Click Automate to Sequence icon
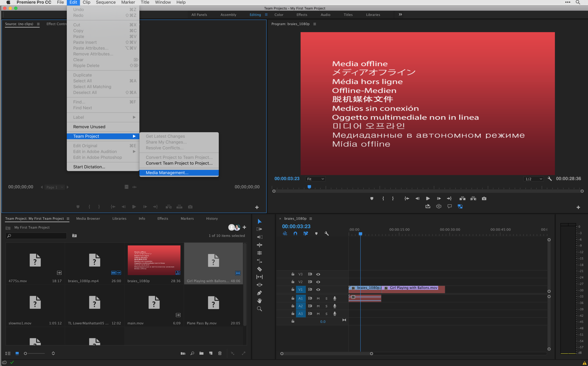 [x=183, y=353]
